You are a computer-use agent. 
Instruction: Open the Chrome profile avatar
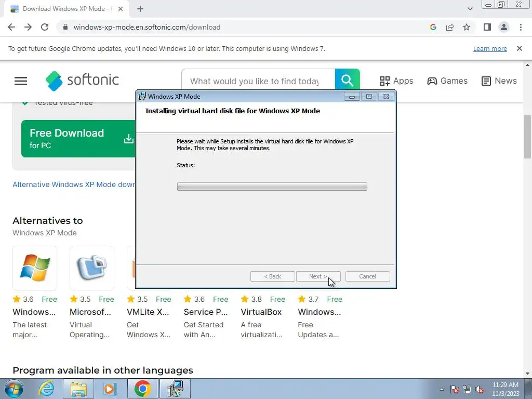pos(504,27)
